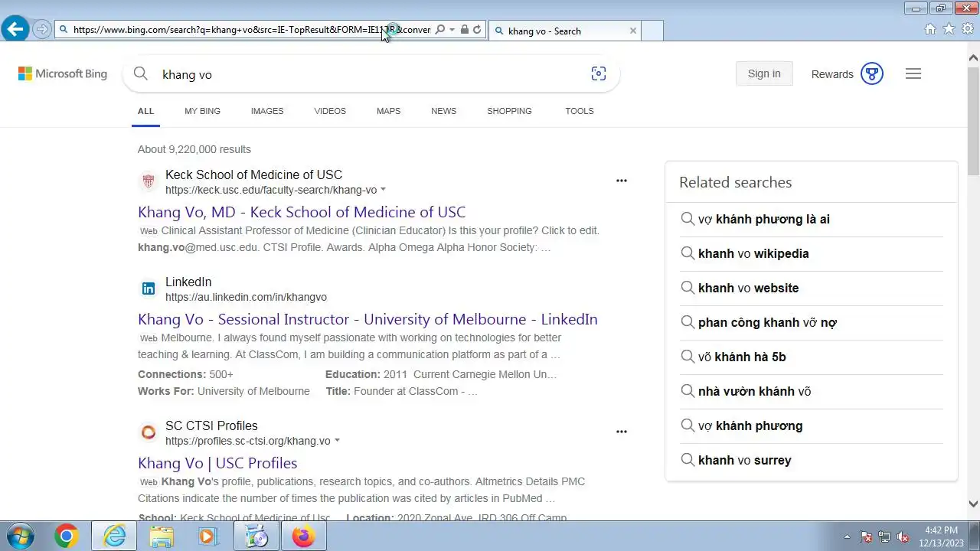Switch to the IMAGES tab
This screenshot has height=551, width=980.
click(267, 111)
